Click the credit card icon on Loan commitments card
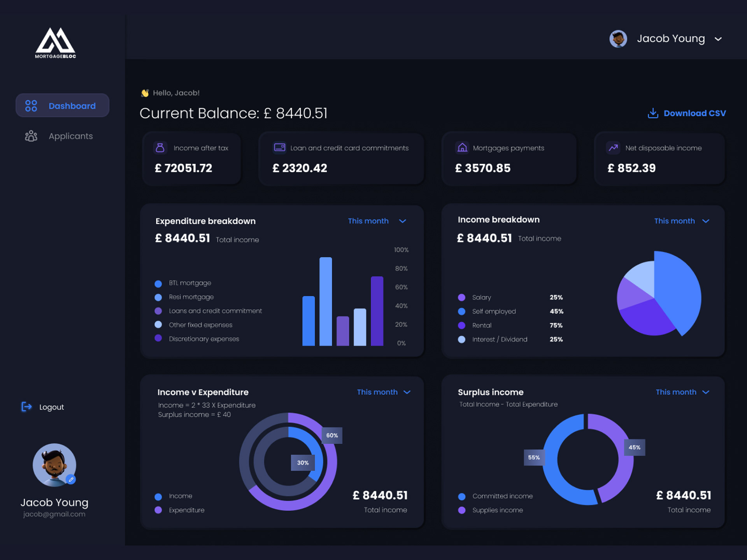Image resolution: width=747 pixels, height=560 pixels. (279, 148)
